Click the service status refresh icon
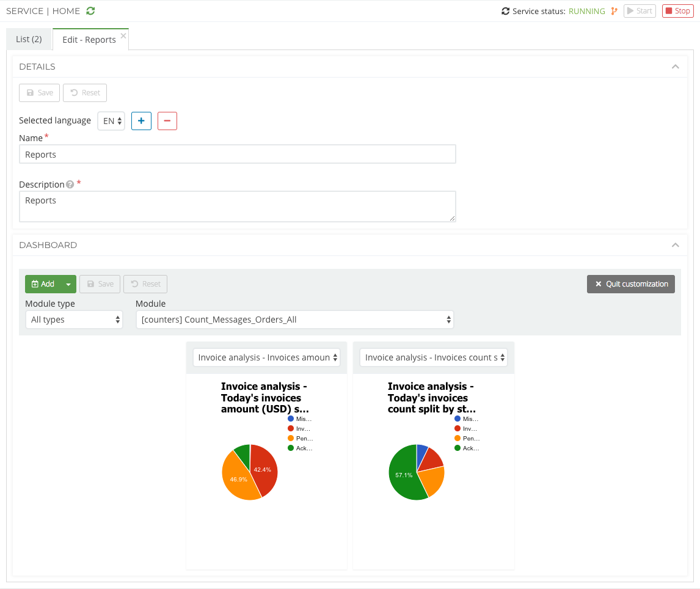Screen dimensions: 700x589 coord(505,11)
